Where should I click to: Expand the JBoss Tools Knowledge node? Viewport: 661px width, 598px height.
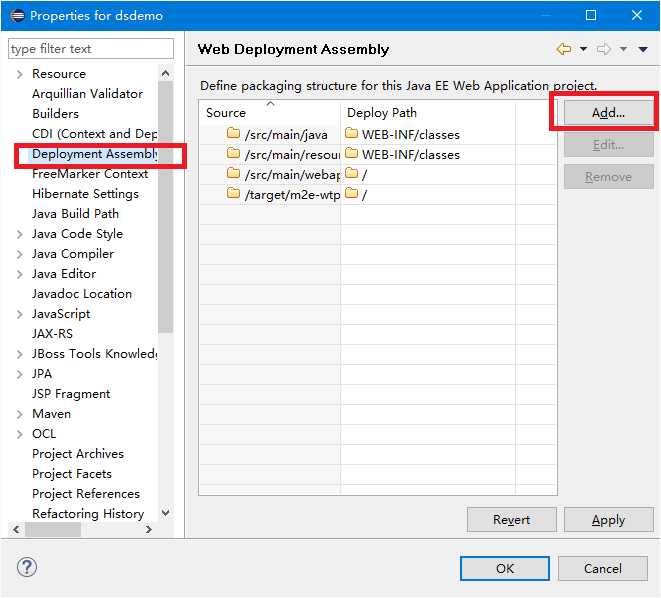[19, 354]
